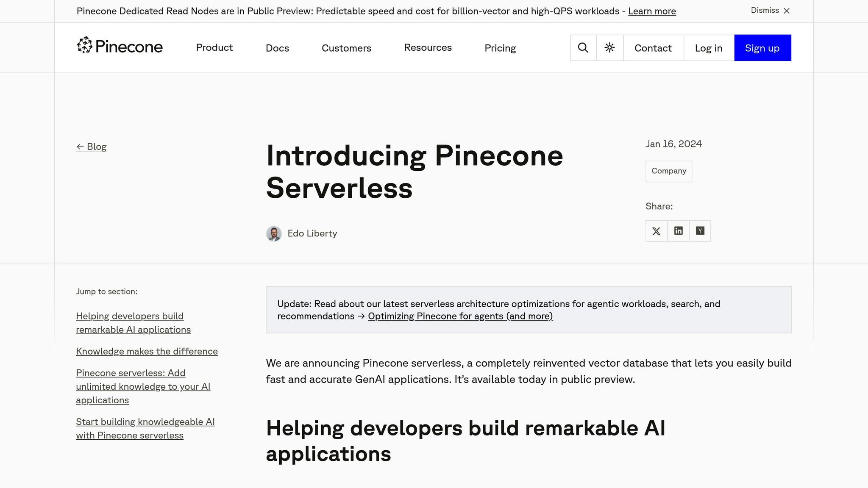The image size is (868, 488).
Task: Select the Company category tag
Action: [668, 171]
